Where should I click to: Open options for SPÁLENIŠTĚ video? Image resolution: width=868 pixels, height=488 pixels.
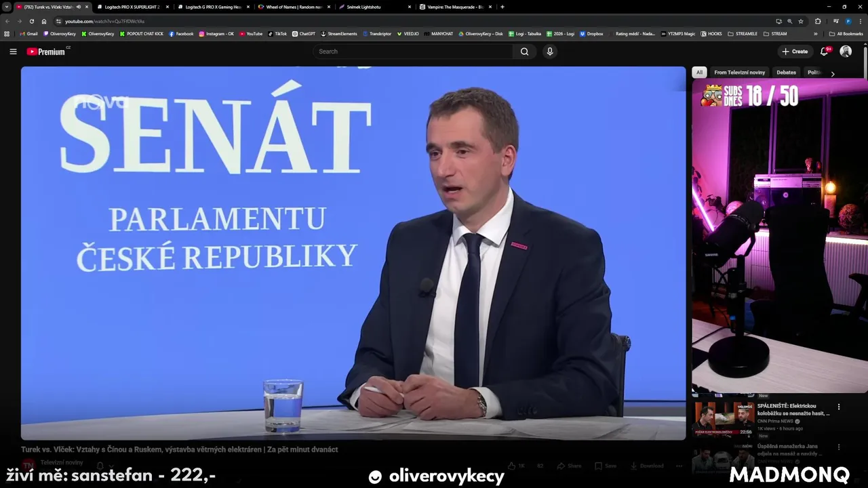(x=839, y=407)
